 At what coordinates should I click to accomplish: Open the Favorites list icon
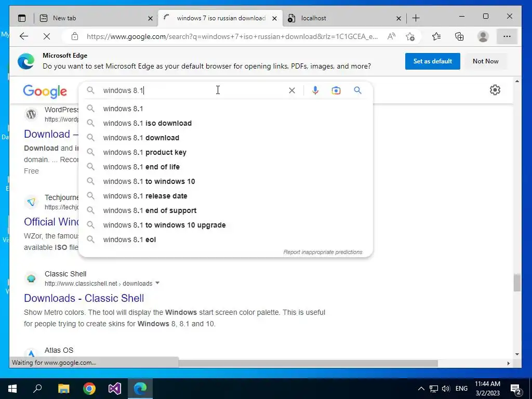pos(436,36)
